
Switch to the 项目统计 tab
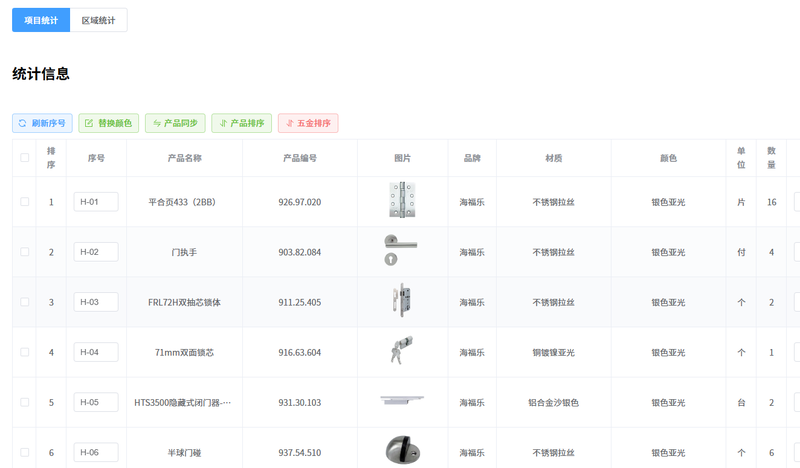click(x=41, y=20)
